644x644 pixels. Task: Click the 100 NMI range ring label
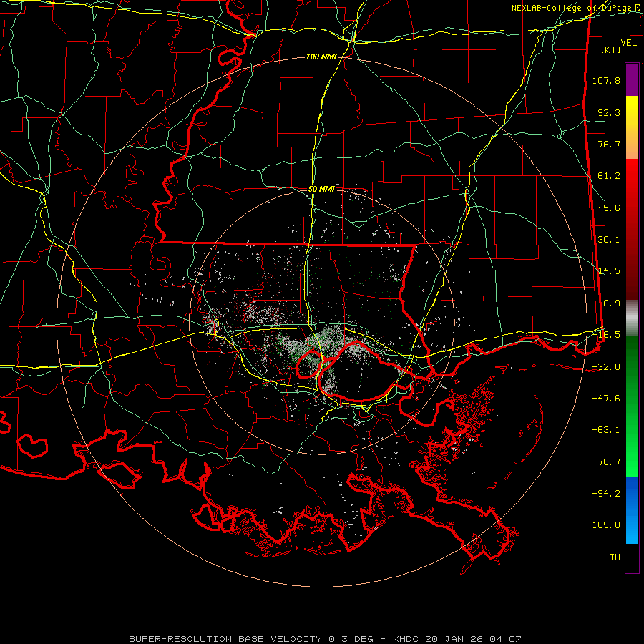click(321, 57)
